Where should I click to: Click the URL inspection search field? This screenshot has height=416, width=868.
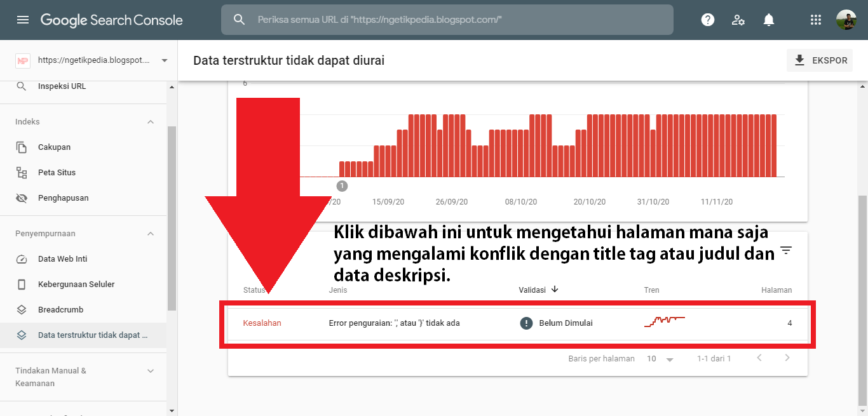(x=447, y=20)
